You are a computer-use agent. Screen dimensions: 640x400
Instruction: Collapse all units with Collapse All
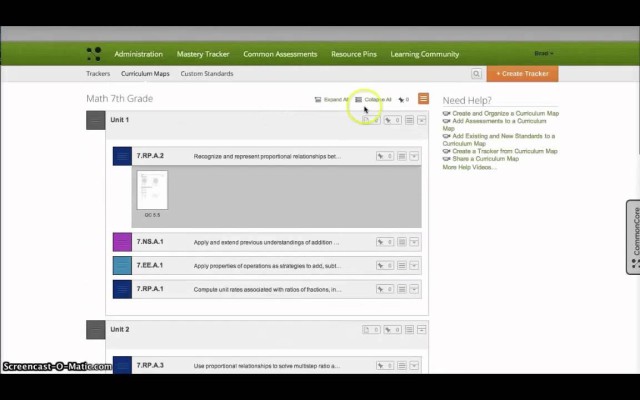(372, 100)
